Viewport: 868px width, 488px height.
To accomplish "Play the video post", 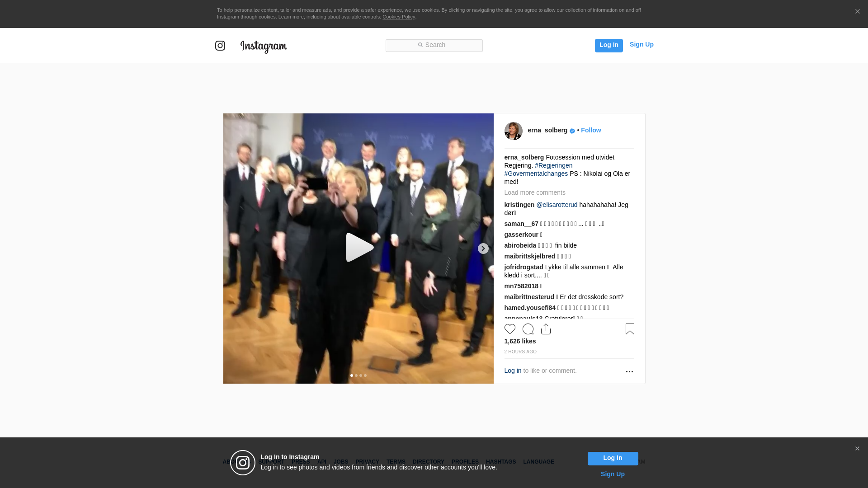I will pyautogui.click(x=360, y=248).
